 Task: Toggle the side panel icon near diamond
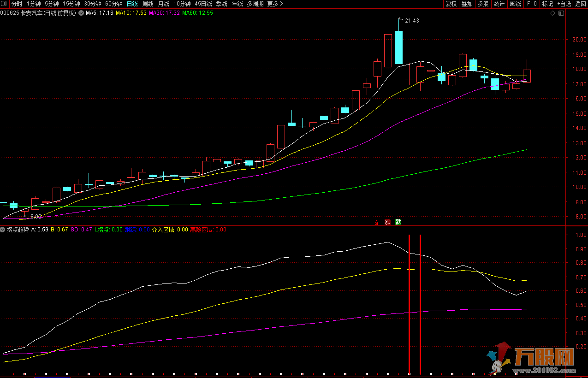coord(561,13)
